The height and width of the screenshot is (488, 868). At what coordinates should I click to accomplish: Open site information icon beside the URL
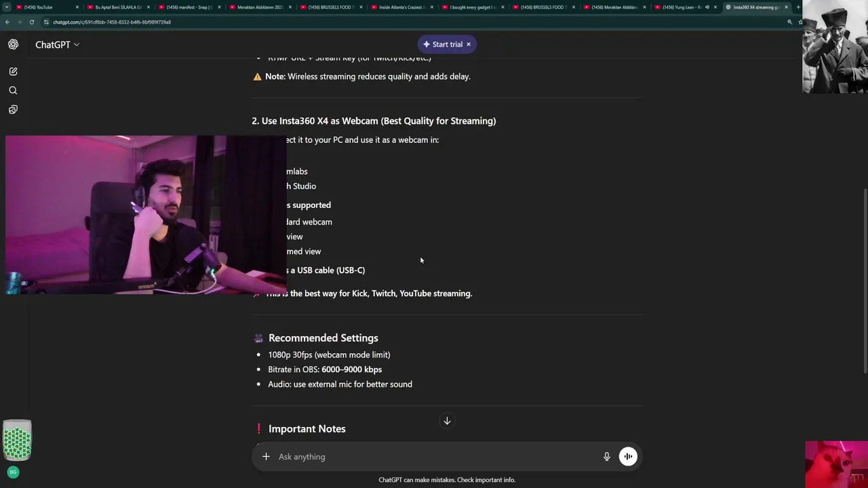pos(46,22)
